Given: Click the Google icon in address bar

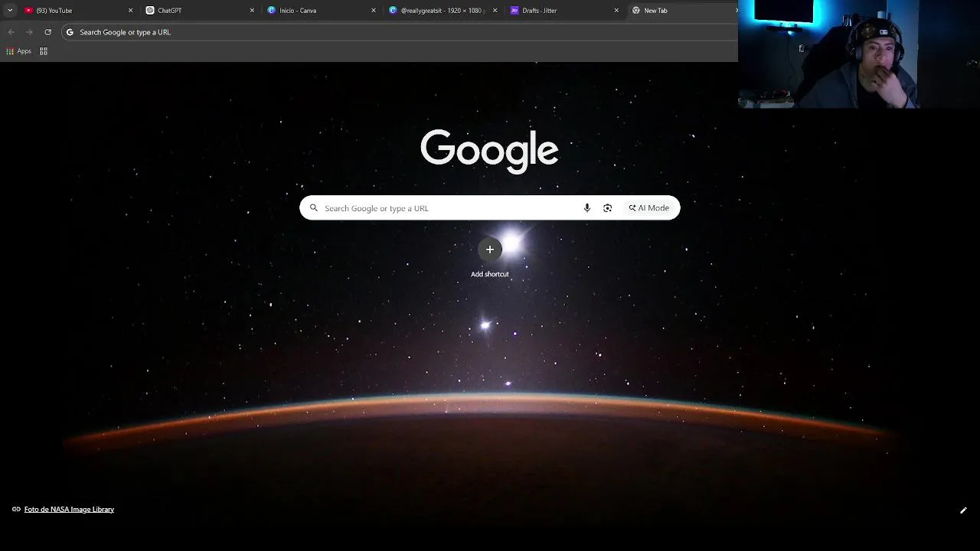Looking at the screenshot, I should pos(70,32).
